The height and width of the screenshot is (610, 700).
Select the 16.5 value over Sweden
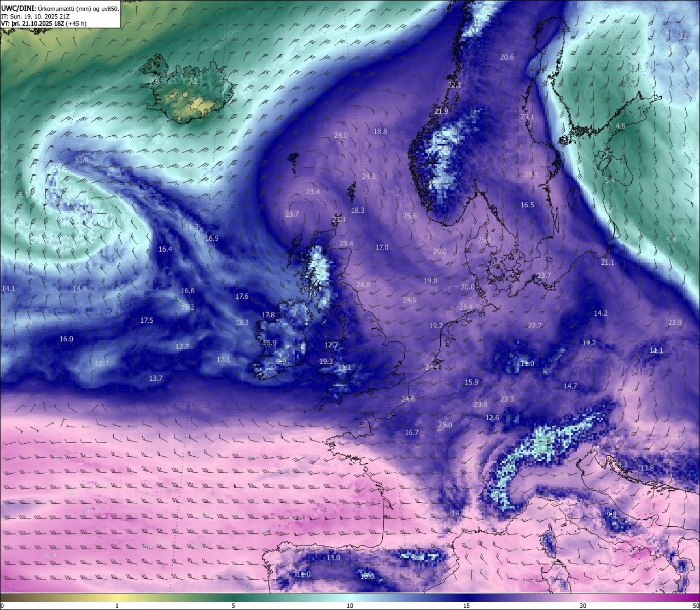[x=527, y=205]
